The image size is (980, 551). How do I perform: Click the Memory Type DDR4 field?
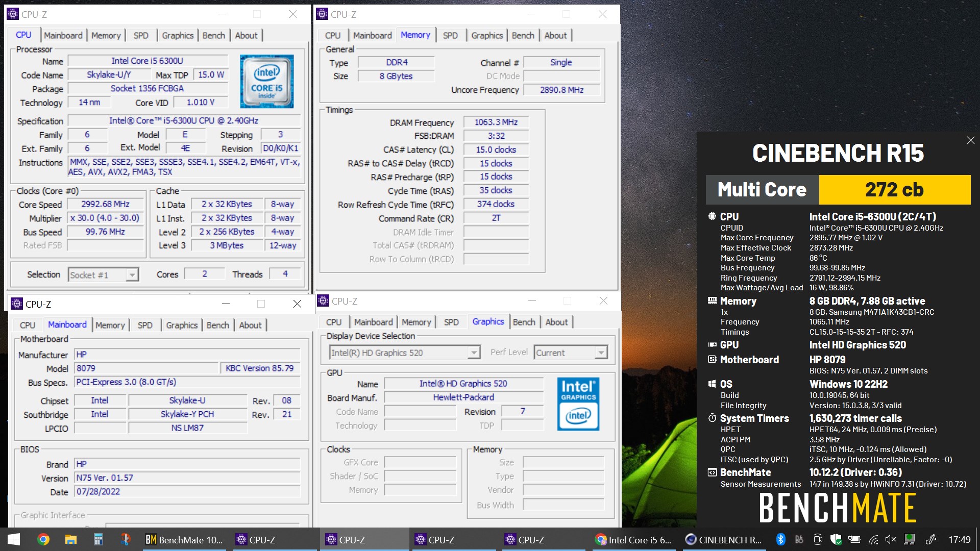(x=396, y=62)
